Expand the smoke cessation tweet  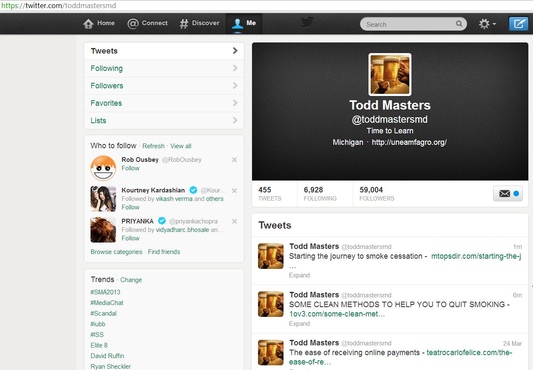299,275
